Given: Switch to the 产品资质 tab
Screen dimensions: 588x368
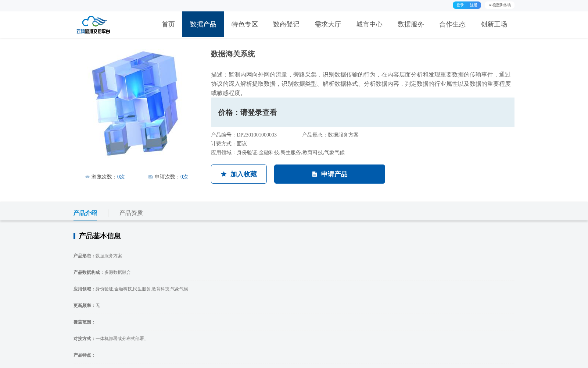Looking at the screenshot, I should pyautogui.click(x=131, y=213).
